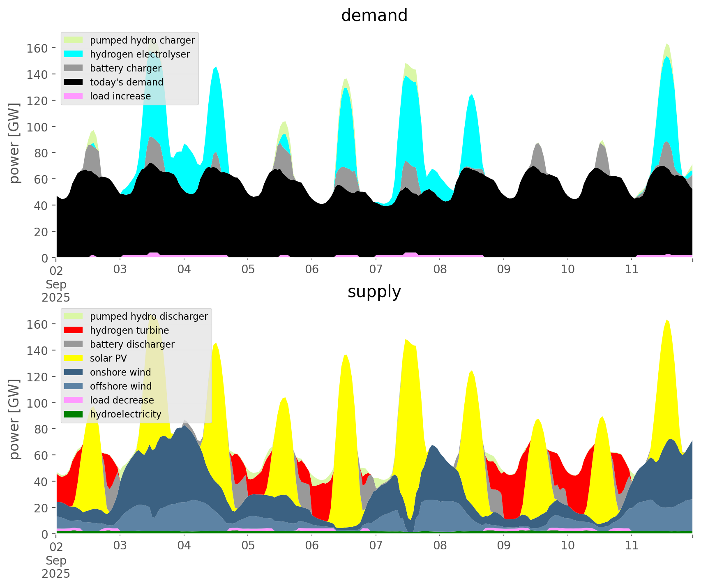This screenshot has width=701, height=588.
Task: Click the dark blue onshore wind swatch
Action: click(74, 372)
